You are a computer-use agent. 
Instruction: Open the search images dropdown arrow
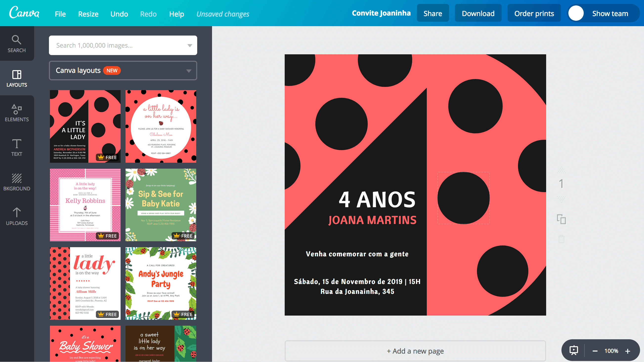coord(190,45)
